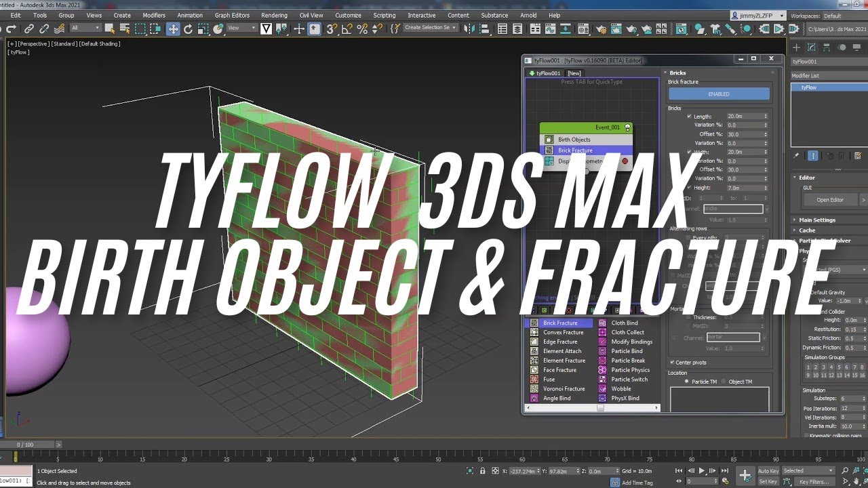Open the Graph Editors menu

click(232, 16)
